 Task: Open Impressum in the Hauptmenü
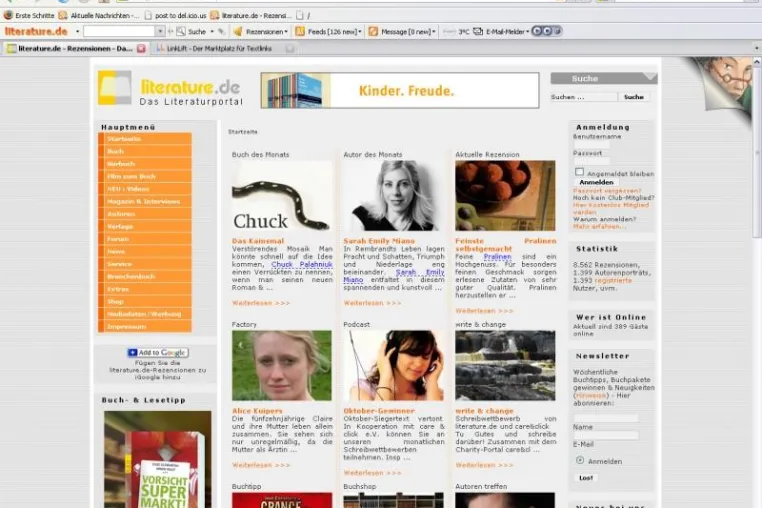coord(145,327)
